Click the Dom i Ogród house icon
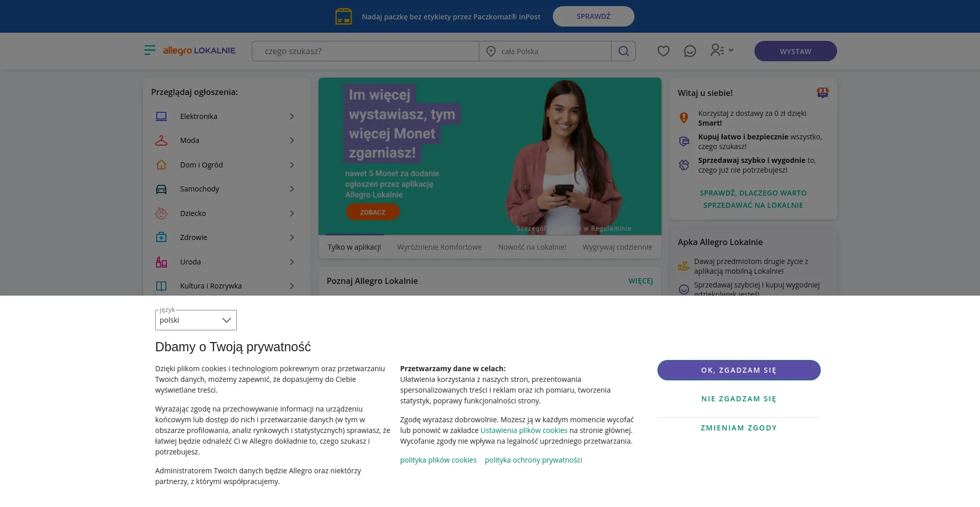The height and width of the screenshot is (507, 980). (161, 165)
